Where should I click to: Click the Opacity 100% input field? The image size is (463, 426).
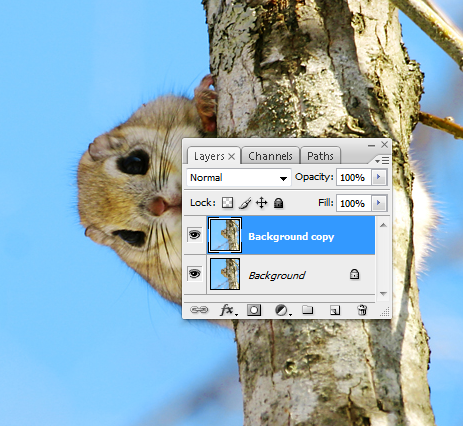pyautogui.click(x=353, y=177)
